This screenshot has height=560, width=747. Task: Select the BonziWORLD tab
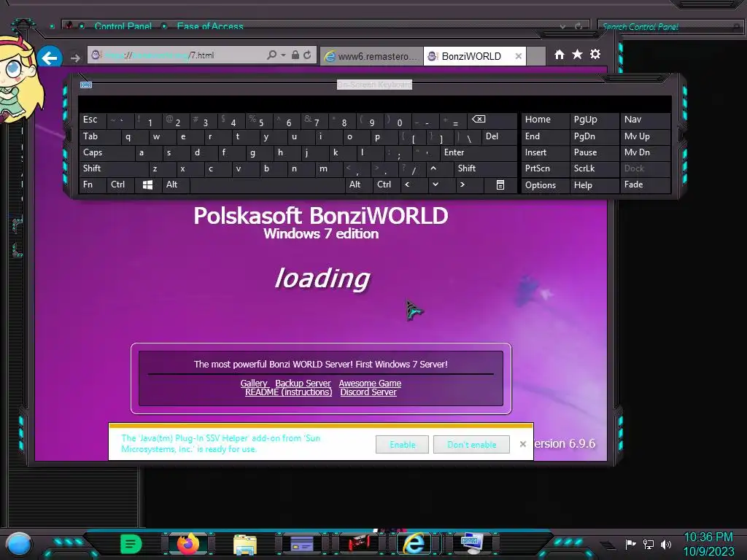click(474, 56)
